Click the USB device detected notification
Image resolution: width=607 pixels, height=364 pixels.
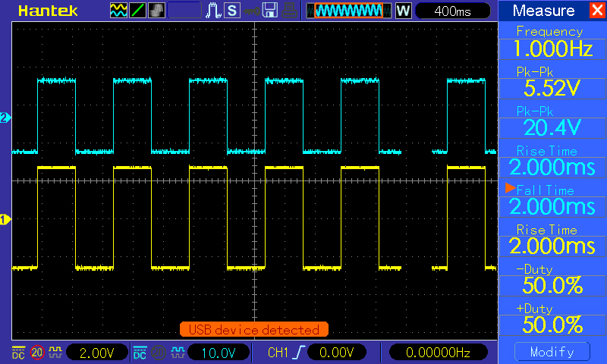pyautogui.click(x=254, y=330)
